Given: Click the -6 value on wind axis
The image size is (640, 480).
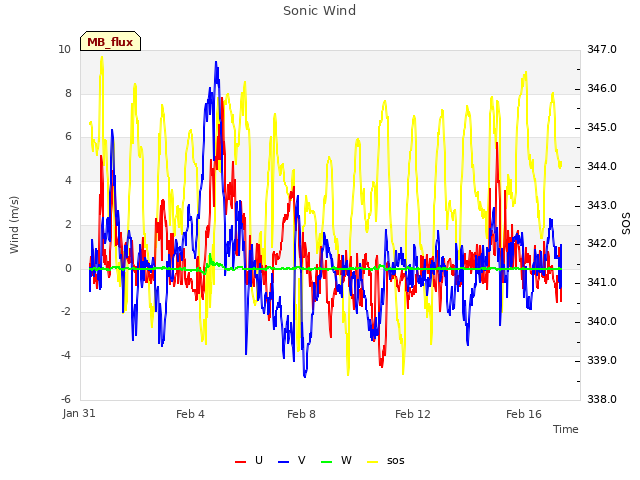Looking at the screenshot, I should 66,399.
